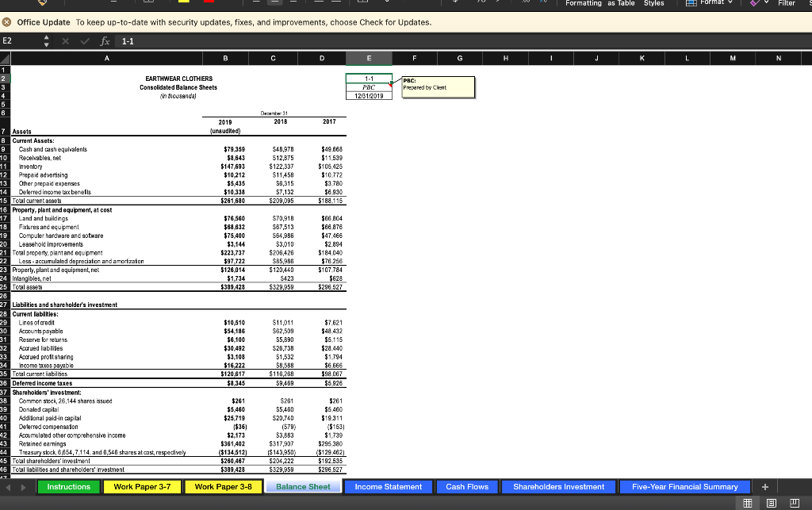
Task: Select the Balance Sheet tab
Action: point(303,487)
